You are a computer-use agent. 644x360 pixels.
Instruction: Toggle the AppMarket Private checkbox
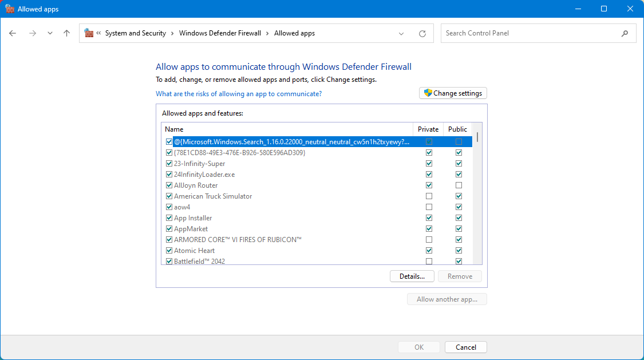click(x=429, y=228)
